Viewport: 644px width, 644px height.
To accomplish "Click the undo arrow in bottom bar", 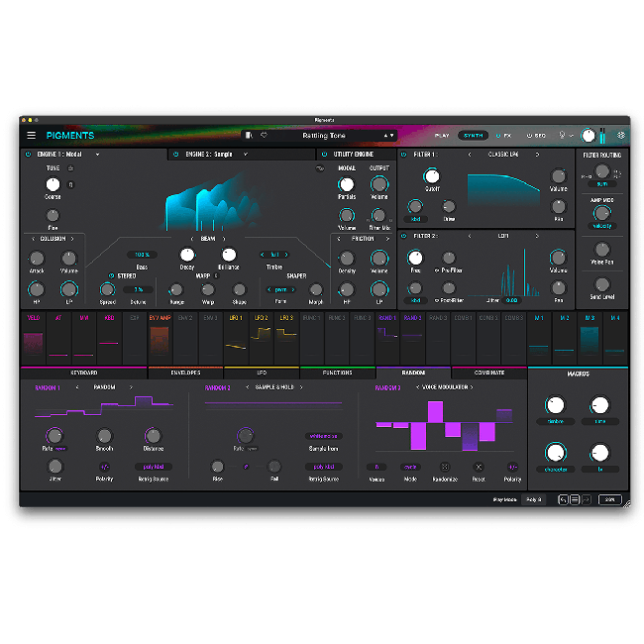I will tap(563, 499).
